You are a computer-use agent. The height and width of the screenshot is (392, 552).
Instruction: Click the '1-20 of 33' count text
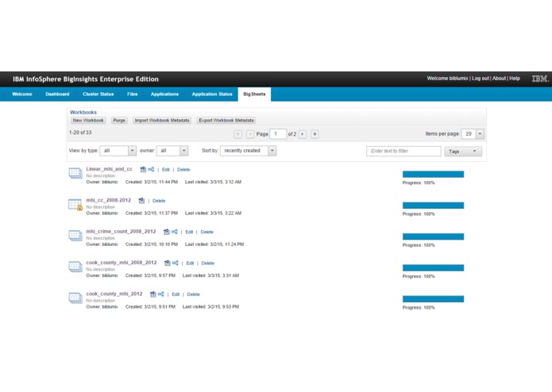tap(80, 133)
